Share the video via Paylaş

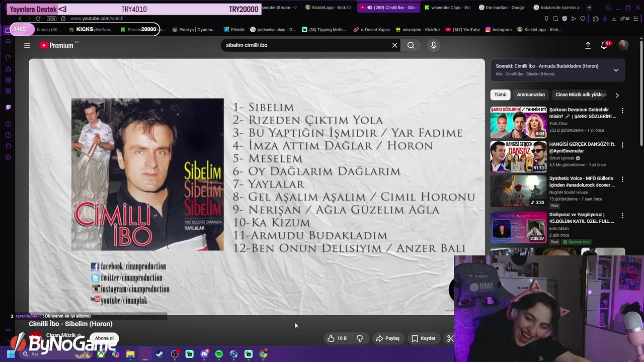pos(387,338)
